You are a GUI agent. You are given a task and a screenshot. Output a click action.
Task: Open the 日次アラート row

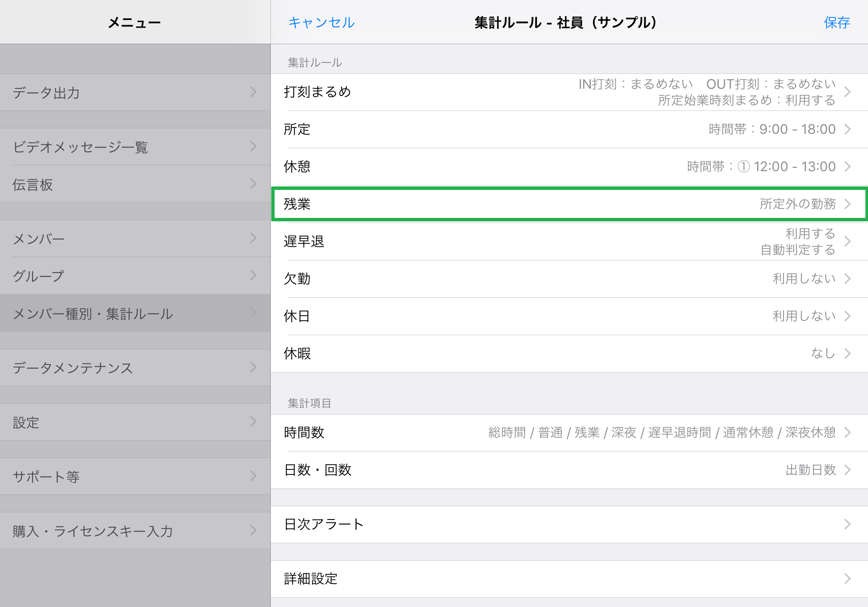click(x=569, y=525)
